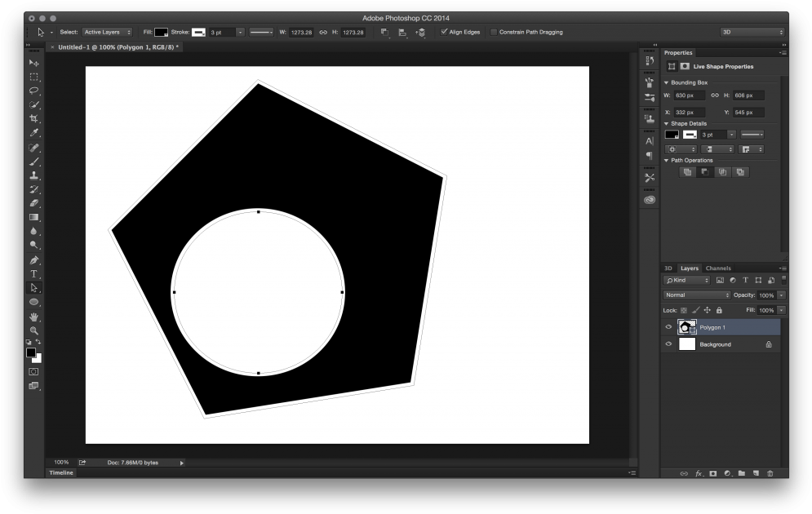Open the Paragraph panel icon
Viewport: 812px width, 514px height.
[649, 153]
